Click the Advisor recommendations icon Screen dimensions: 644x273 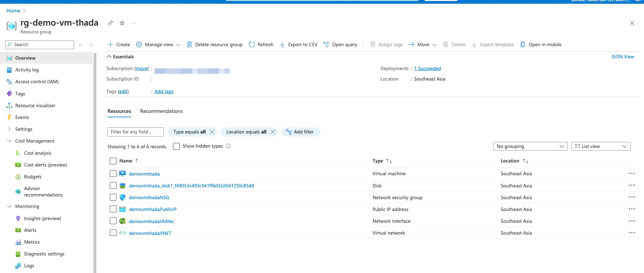tap(18, 191)
